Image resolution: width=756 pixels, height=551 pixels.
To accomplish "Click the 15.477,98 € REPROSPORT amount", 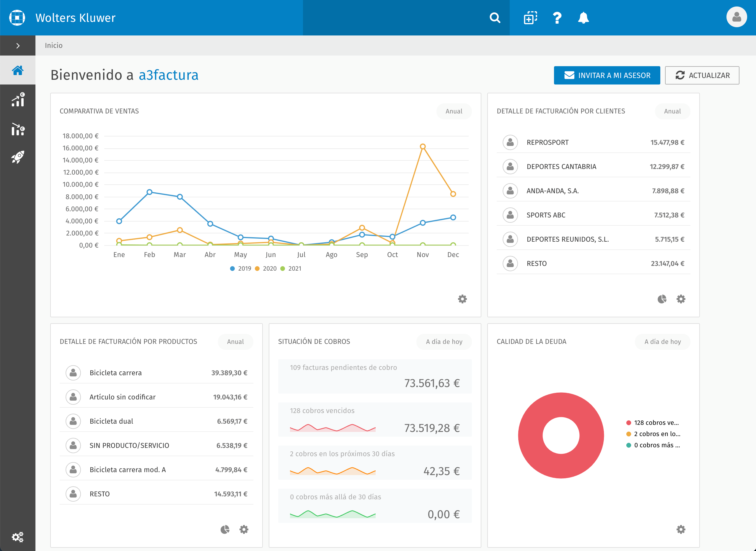I will click(667, 142).
